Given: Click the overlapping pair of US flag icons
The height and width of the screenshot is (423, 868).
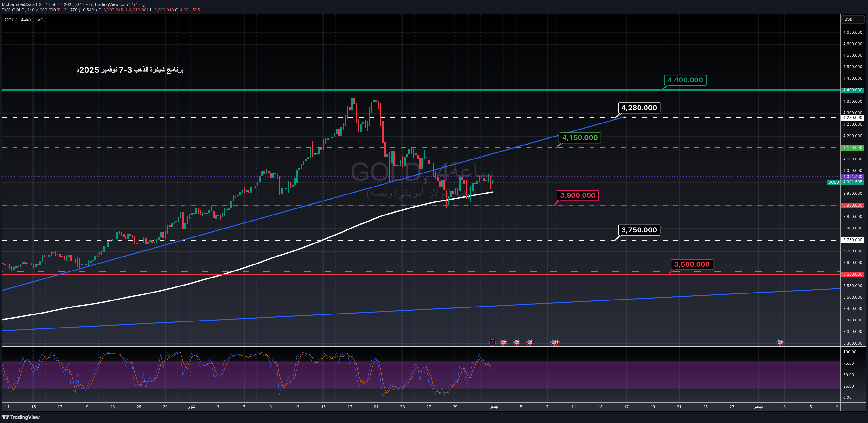Looking at the screenshot, I should [555, 342].
